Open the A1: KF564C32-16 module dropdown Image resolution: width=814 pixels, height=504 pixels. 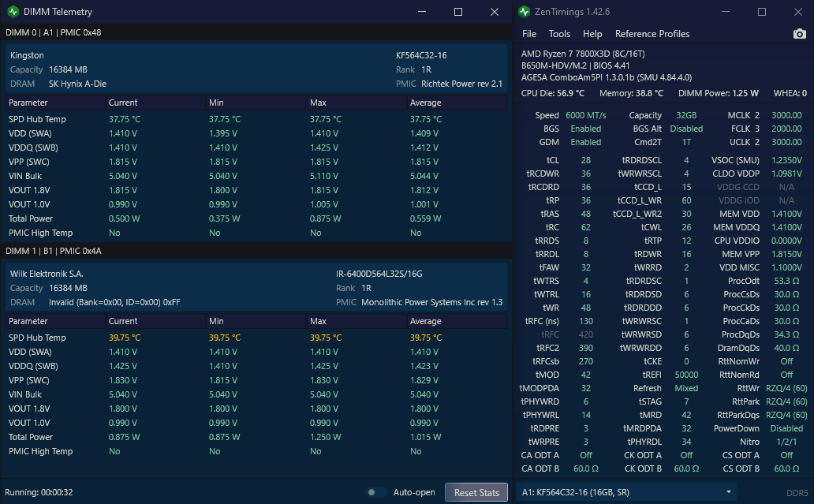coord(625,492)
